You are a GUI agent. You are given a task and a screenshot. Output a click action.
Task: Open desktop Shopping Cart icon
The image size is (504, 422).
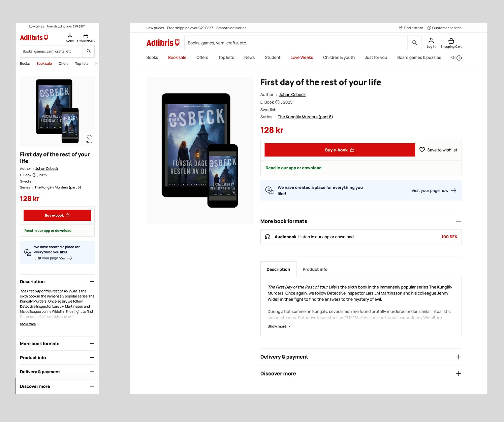click(451, 43)
